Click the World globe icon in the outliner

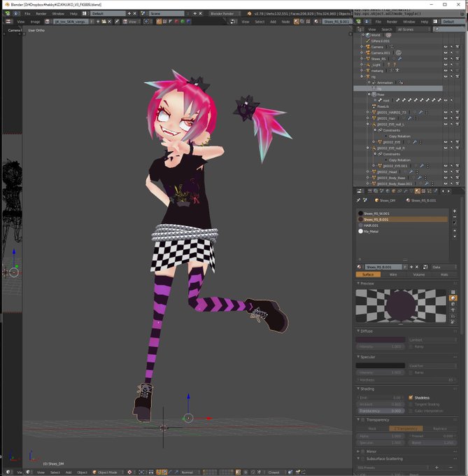click(x=368, y=35)
